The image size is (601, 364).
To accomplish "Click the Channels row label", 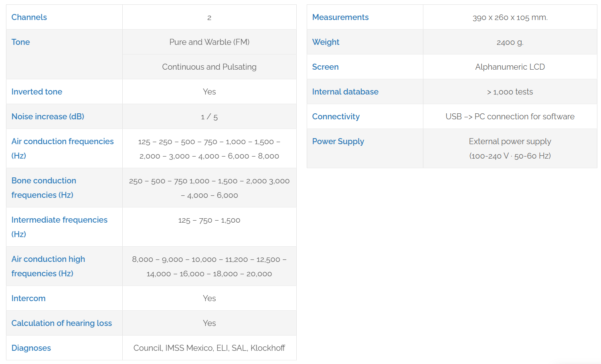I will coord(29,17).
